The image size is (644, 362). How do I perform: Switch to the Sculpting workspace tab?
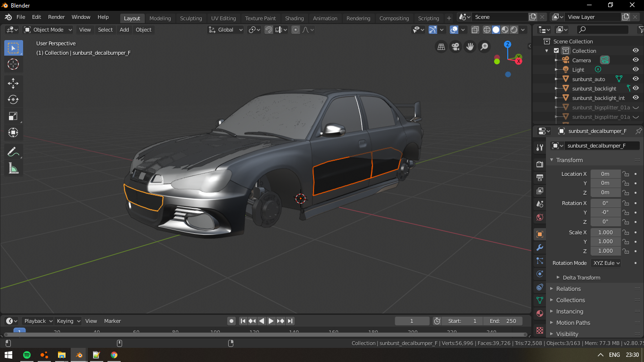[x=190, y=18]
